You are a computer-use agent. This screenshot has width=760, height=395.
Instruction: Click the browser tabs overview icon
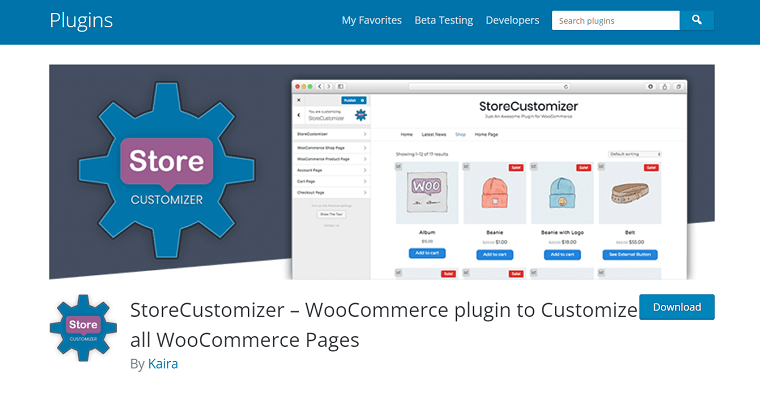coord(679,86)
